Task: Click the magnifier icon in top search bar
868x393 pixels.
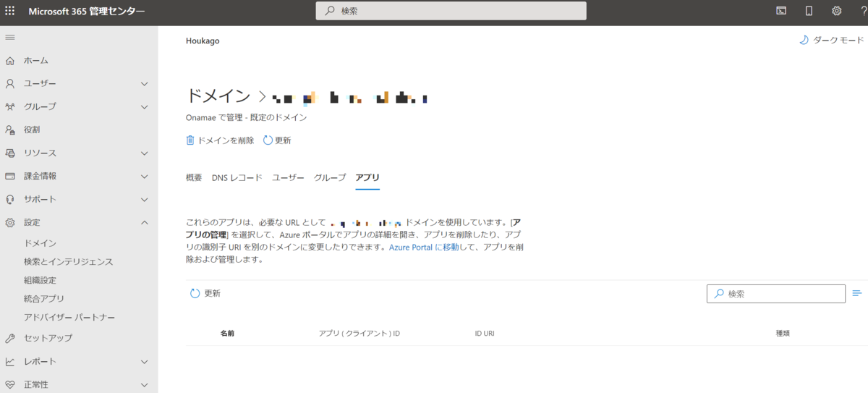Action: 330,11
